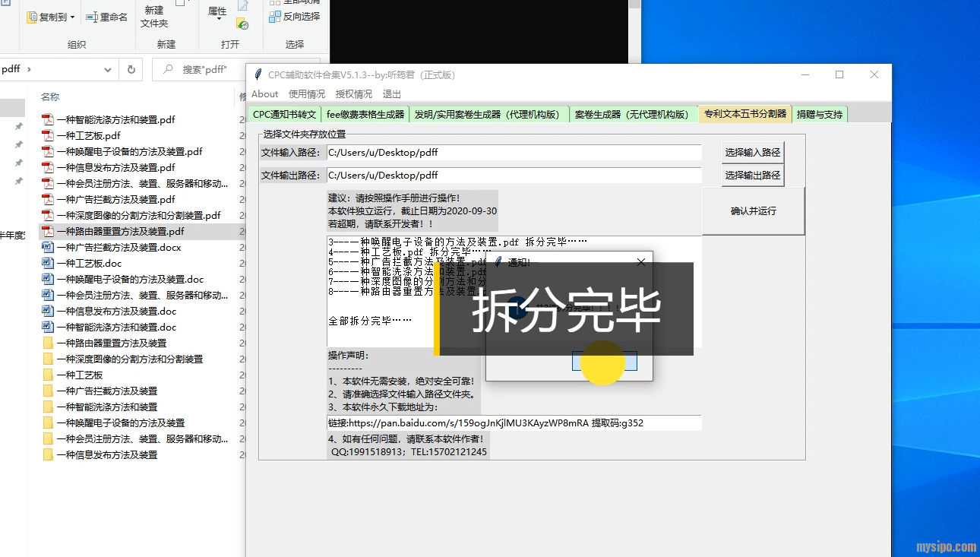Click the 反向选择 icon in the ribbon
Screen dimensions: 980x557
click(x=275, y=17)
